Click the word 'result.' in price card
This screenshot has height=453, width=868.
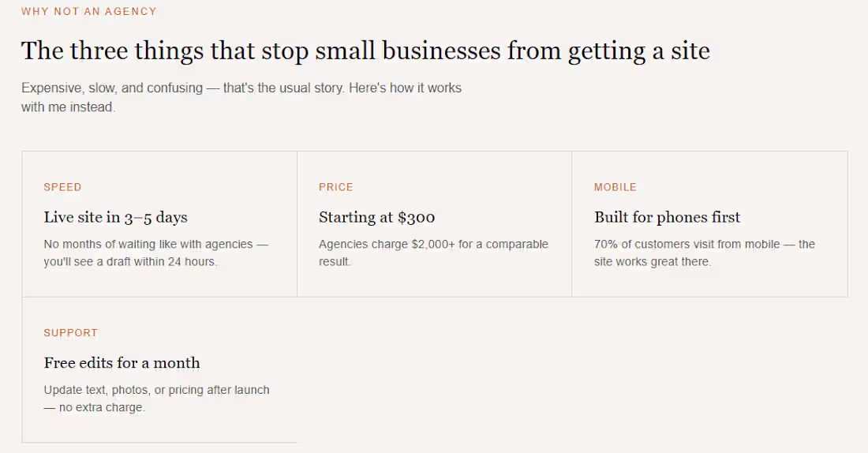[x=335, y=262]
